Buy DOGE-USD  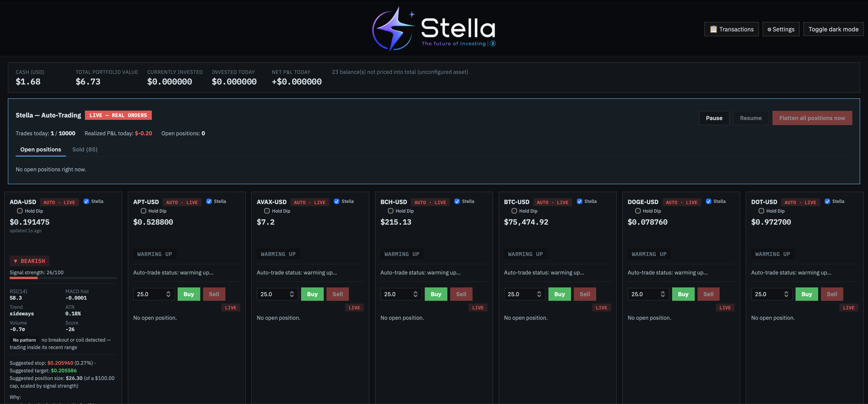tap(683, 294)
